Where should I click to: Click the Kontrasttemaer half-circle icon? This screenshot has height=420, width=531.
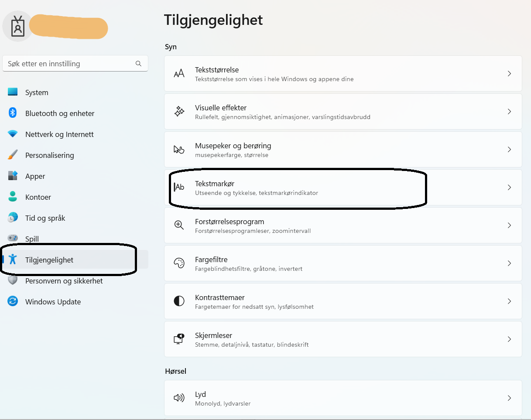click(x=179, y=301)
